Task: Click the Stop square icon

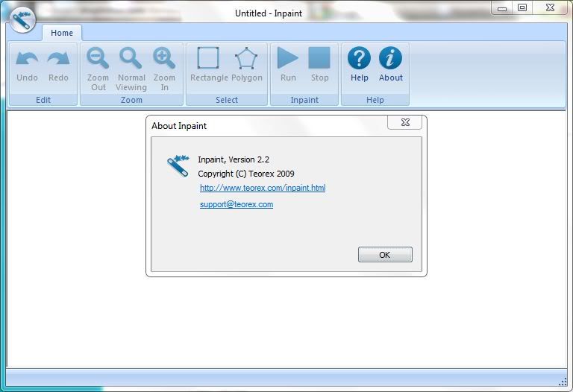Action: tap(319, 59)
